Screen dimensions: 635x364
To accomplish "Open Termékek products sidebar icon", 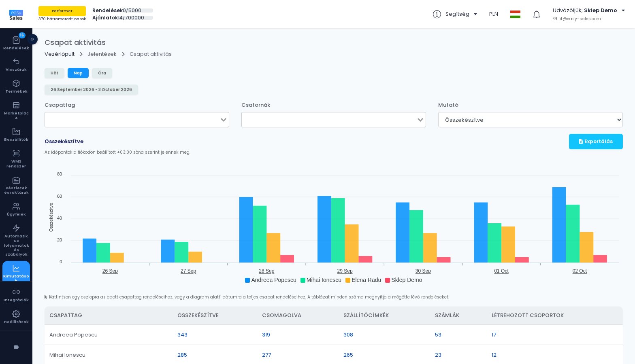I will pos(16,83).
